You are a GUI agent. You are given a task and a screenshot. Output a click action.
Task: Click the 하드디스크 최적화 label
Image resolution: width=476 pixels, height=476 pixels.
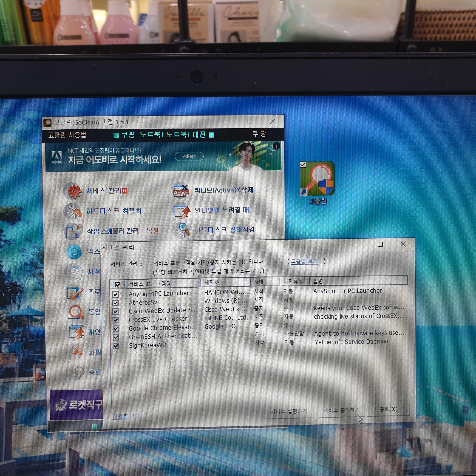[114, 211]
